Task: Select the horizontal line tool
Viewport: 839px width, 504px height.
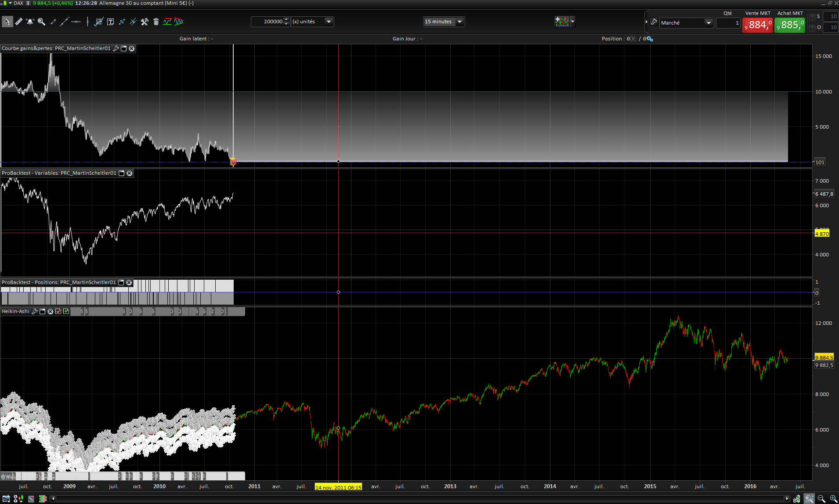Action: click(76, 22)
